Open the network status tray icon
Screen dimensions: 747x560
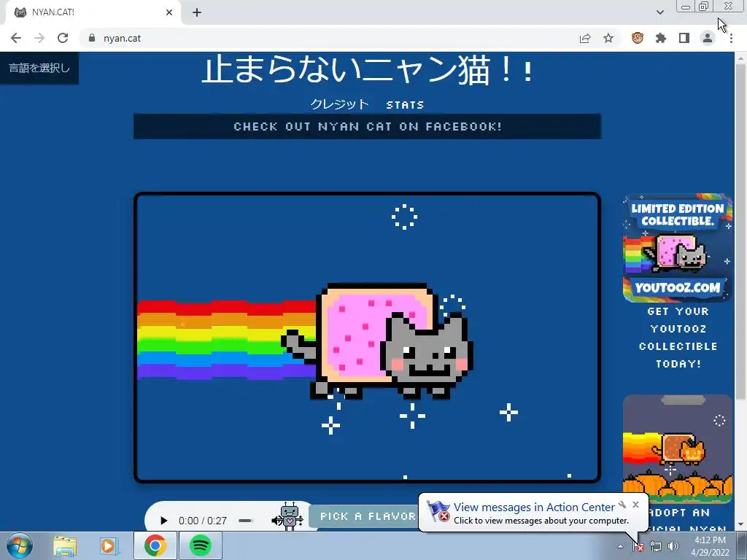(x=656, y=547)
